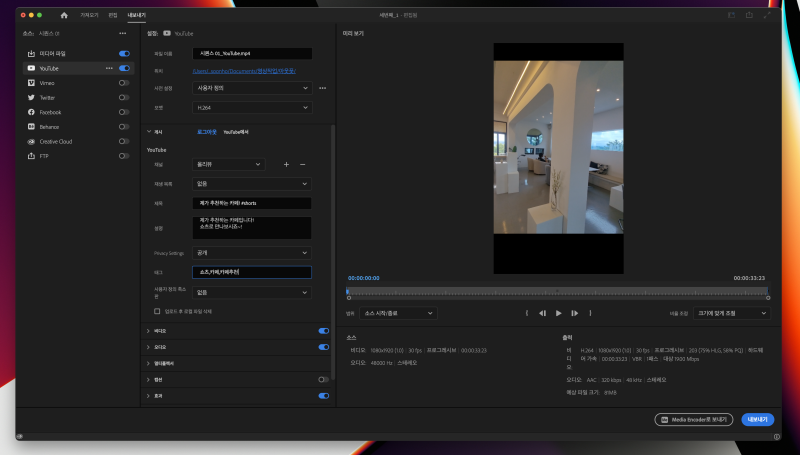Step back one frame in preview
The image size is (800, 455).
click(x=542, y=313)
